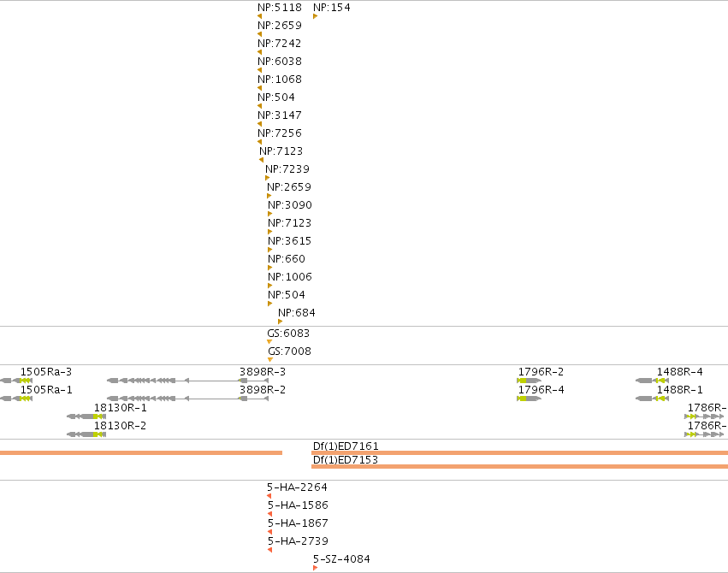Select the 5-HA-1586 red arrow marker
Viewport: 728px width, 573px height.
point(269,514)
